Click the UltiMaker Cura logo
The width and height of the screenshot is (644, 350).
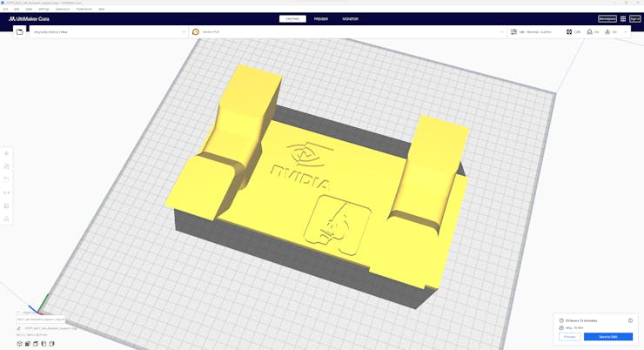29,19
